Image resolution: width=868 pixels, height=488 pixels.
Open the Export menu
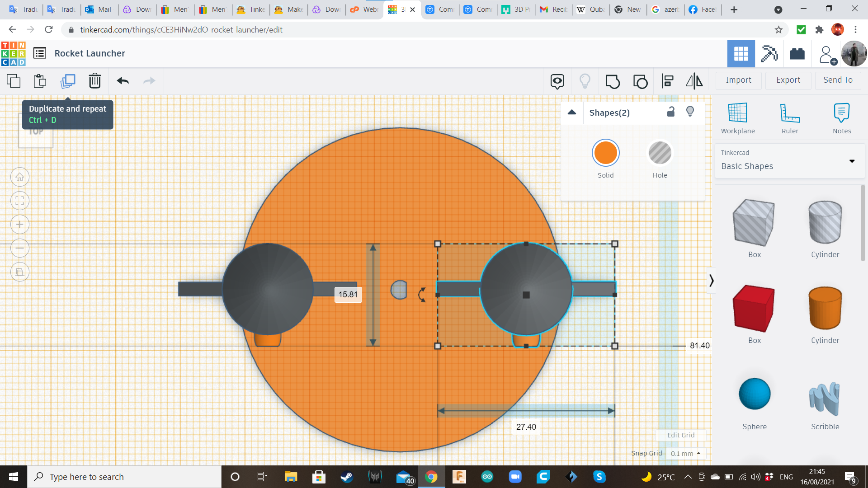click(x=788, y=80)
